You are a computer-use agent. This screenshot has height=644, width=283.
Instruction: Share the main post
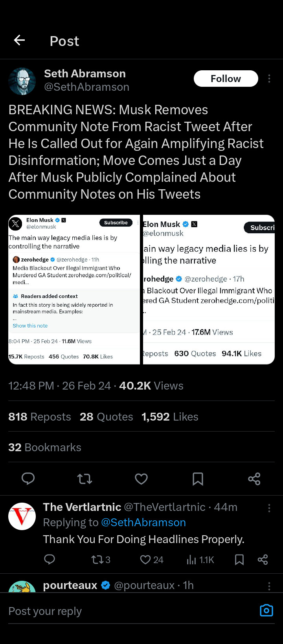pos(254,479)
